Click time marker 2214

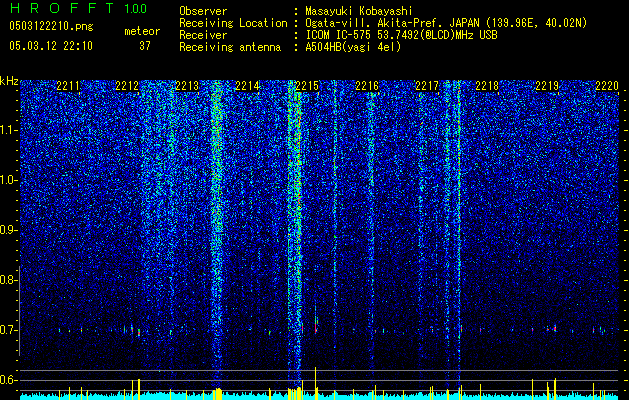[247, 86]
